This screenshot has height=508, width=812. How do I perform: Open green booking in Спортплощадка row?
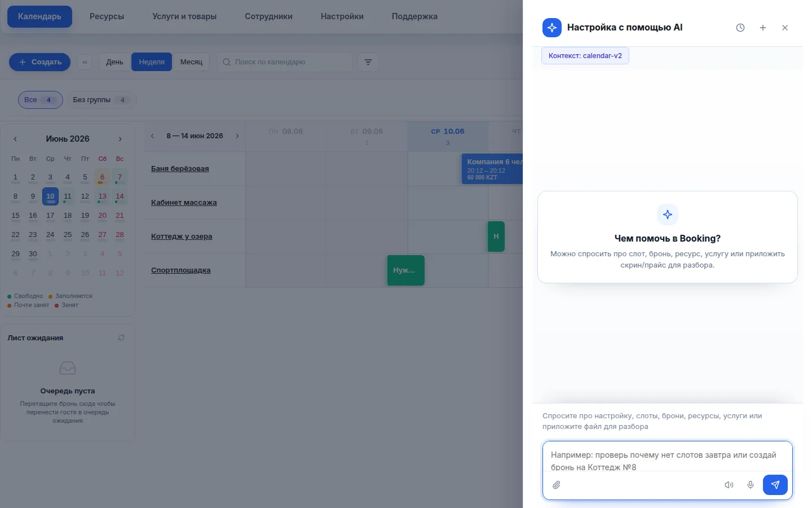[405, 270]
